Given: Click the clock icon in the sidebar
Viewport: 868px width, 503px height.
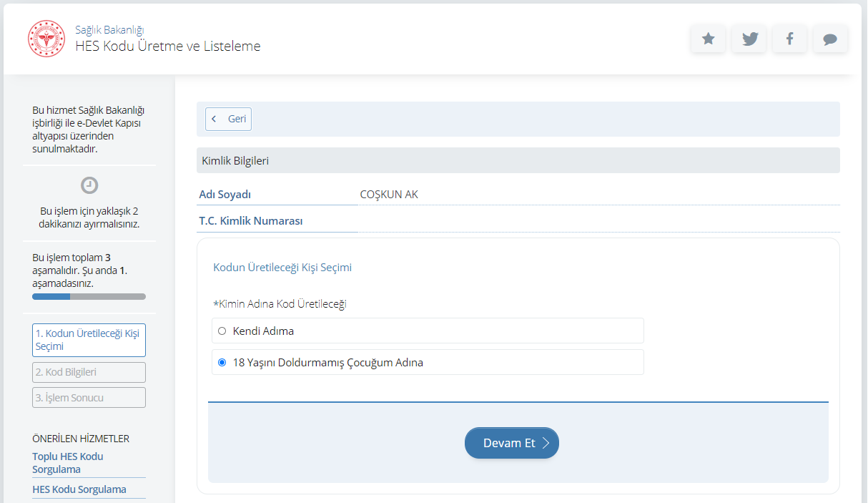Looking at the screenshot, I should tap(89, 185).
